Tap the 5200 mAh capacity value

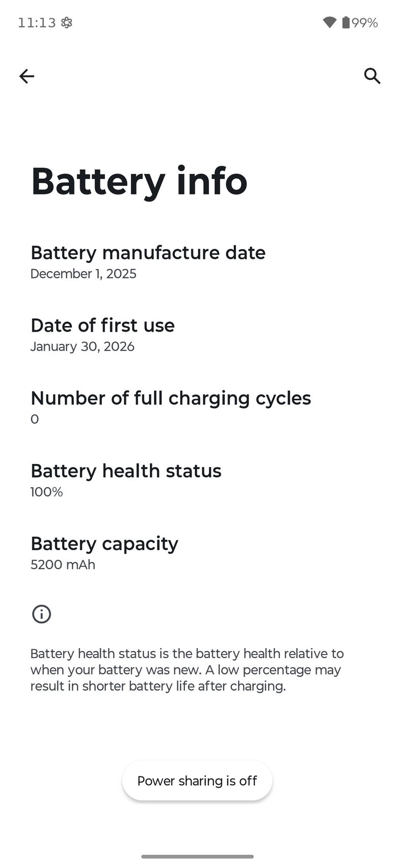click(63, 565)
